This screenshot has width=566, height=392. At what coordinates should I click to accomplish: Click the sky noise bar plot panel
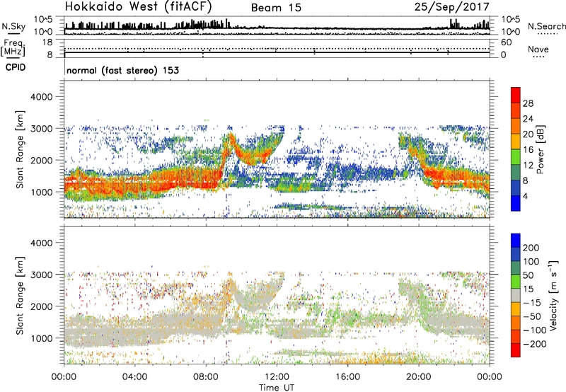pos(277,25)
